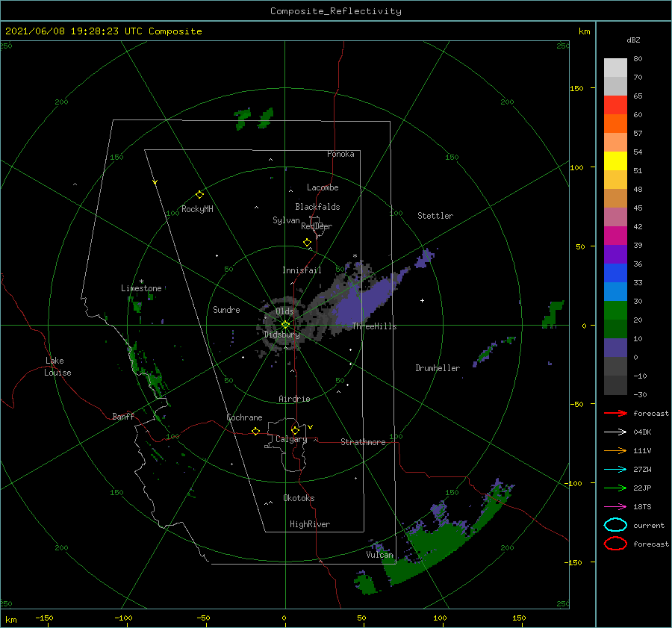Click the Blackfalds label
The width and height of the screenshot is (672, 628).
(x=317, y=207)
